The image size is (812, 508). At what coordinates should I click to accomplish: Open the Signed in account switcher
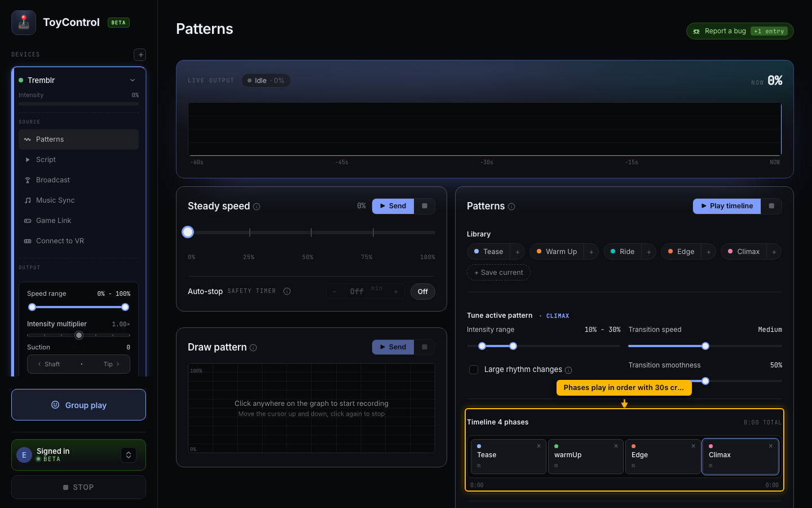pyautogui.click(x=129, y=455)
